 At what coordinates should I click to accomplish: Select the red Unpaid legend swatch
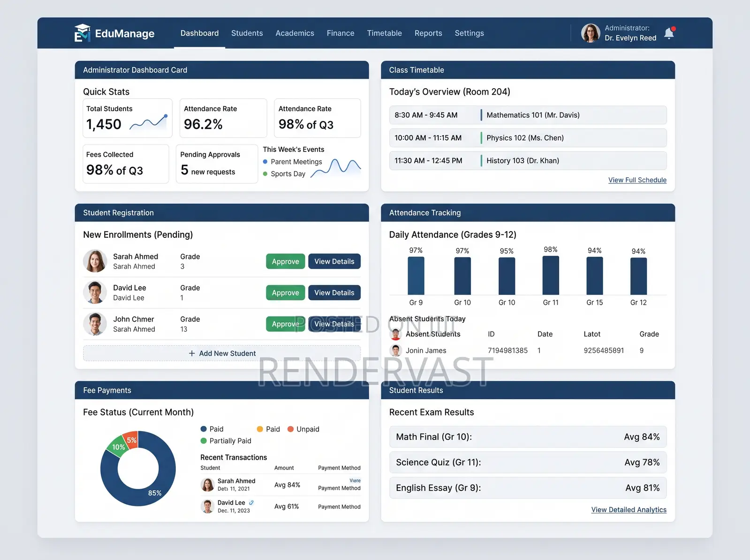(x=290, y=429)
